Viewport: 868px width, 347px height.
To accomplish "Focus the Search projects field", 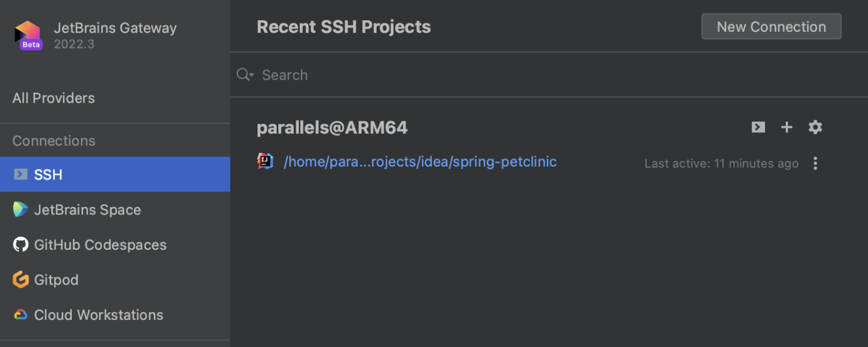I will coord(521,75).
